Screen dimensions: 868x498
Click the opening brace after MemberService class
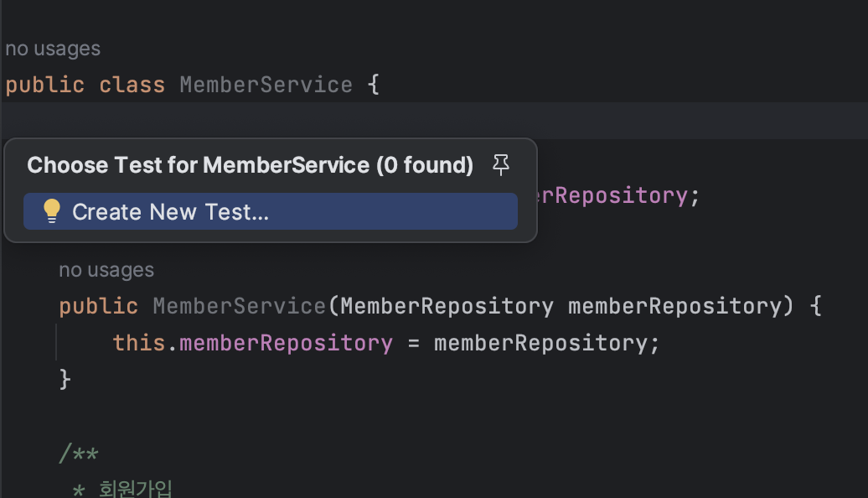tap(374, 85)
